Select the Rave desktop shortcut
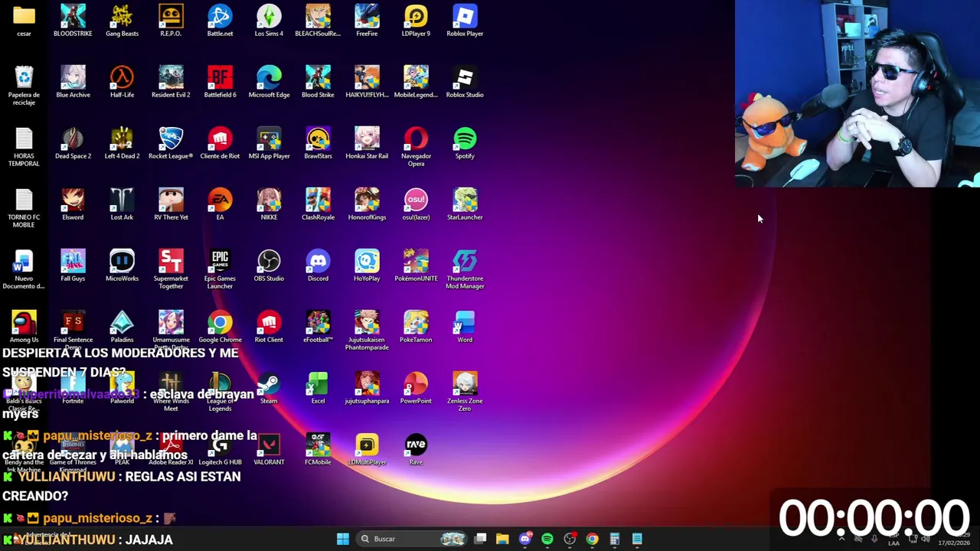The height and width of the screenshot is (551, 980). point(416,449)
